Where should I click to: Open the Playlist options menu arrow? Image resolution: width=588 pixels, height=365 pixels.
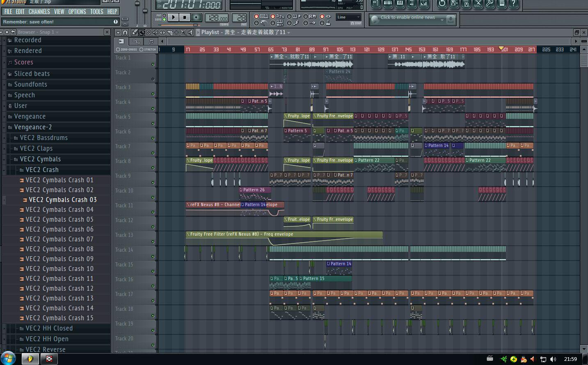118,32
